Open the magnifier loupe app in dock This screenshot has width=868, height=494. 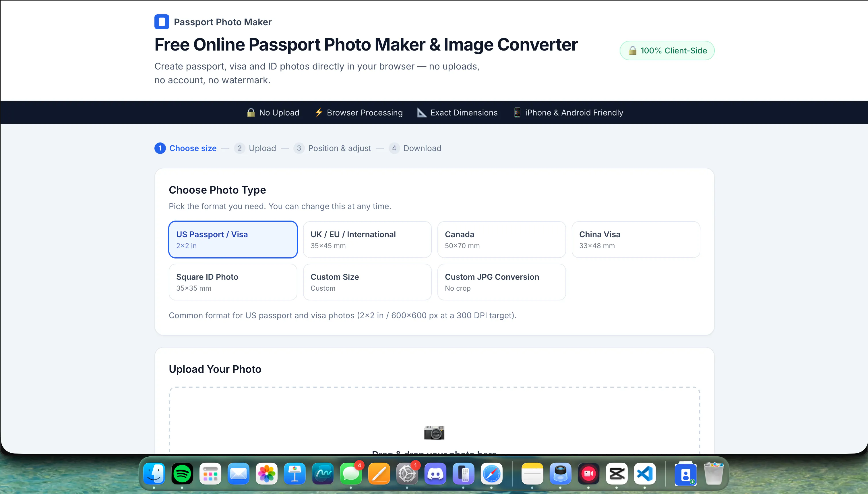click(560, 474)
